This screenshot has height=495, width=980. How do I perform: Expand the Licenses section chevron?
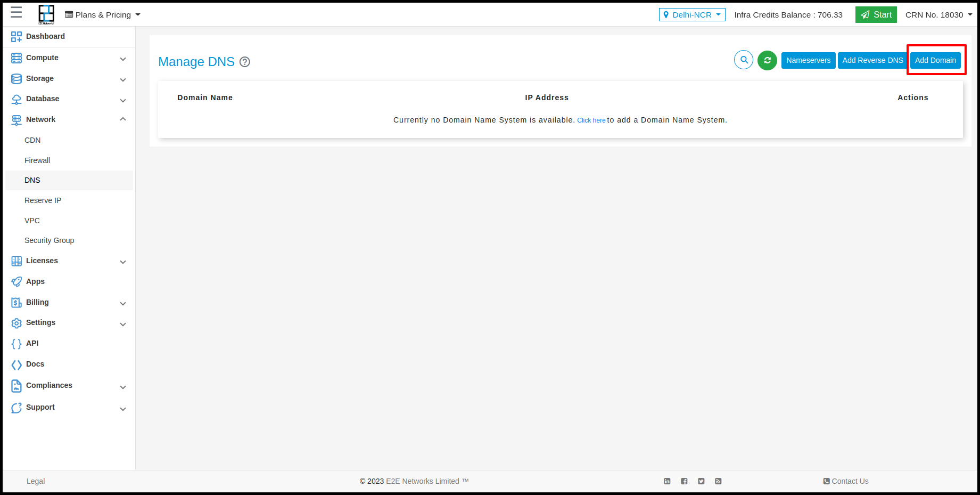click(123, 262)
